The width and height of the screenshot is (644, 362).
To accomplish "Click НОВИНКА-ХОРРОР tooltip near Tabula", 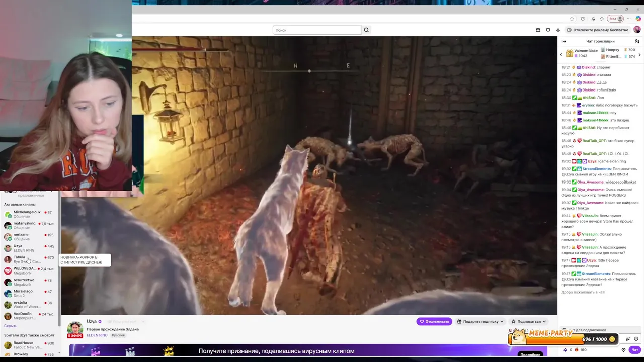I will (85, 260).
